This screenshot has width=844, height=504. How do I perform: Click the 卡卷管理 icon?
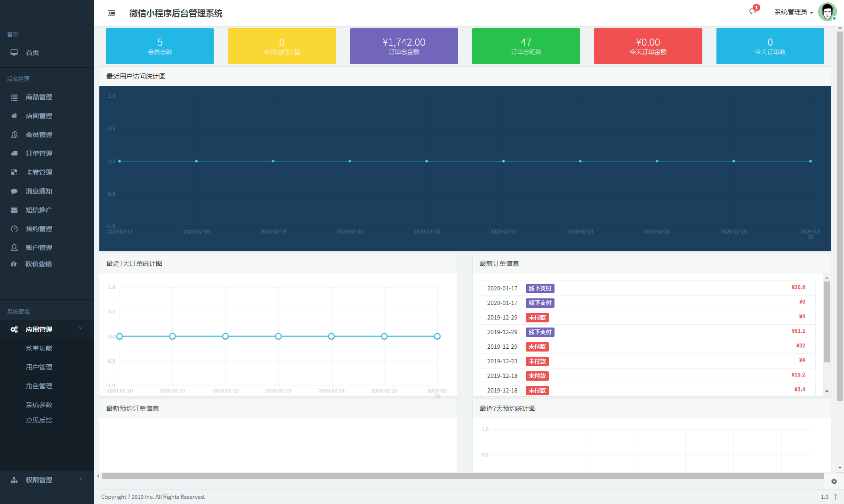pos(14,172)
